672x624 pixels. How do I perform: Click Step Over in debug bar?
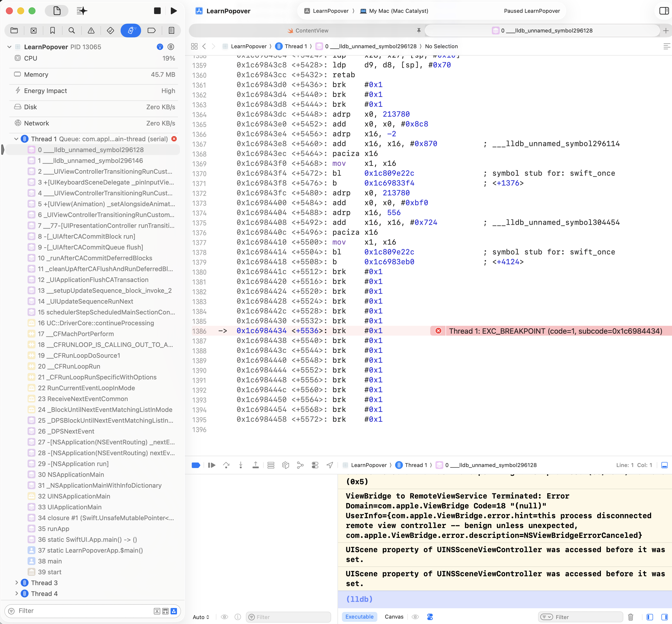[x=226, y=465]
